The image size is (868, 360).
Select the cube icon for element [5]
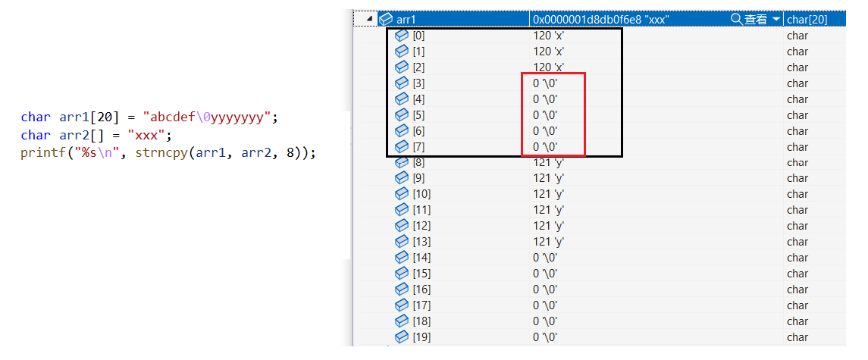(402, 114)
